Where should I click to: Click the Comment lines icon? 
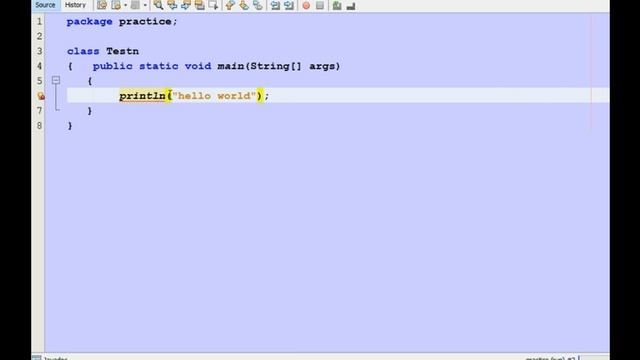337,5
